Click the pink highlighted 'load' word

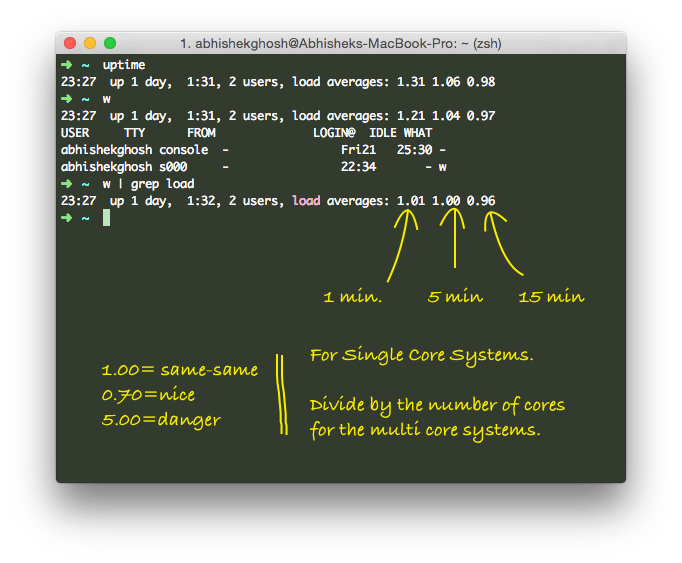(306, 201)
